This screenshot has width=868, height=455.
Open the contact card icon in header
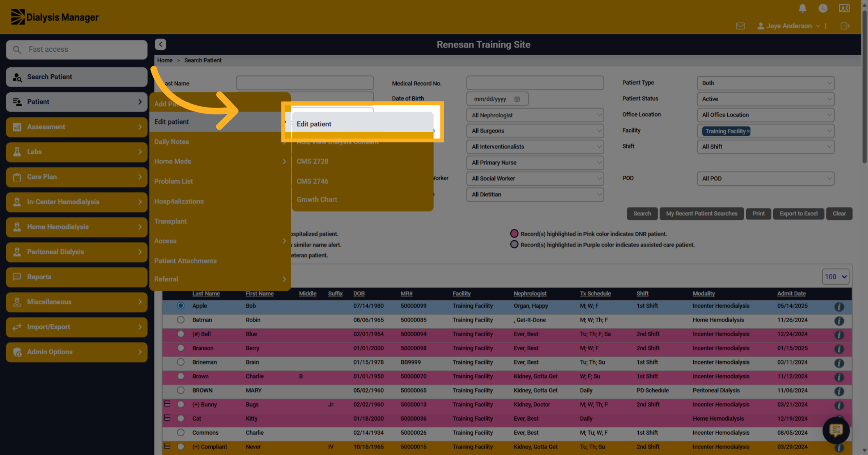coord(844,8)
